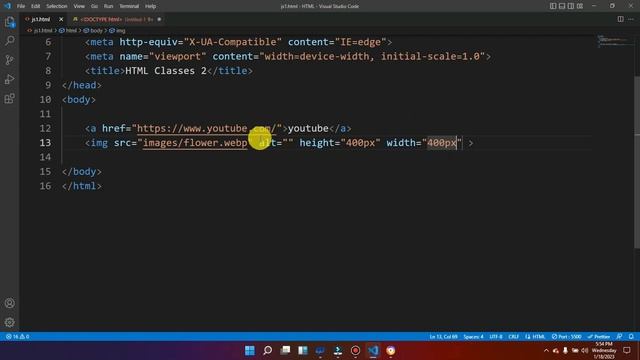This screenshot has width=640, height=360.
Task: Click the VS Code logo in title bar
Action: pos(7,6)
